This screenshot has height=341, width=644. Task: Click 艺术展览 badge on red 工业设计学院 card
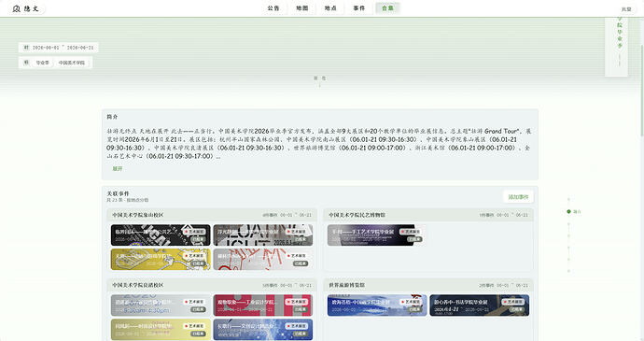coord(297,302)
